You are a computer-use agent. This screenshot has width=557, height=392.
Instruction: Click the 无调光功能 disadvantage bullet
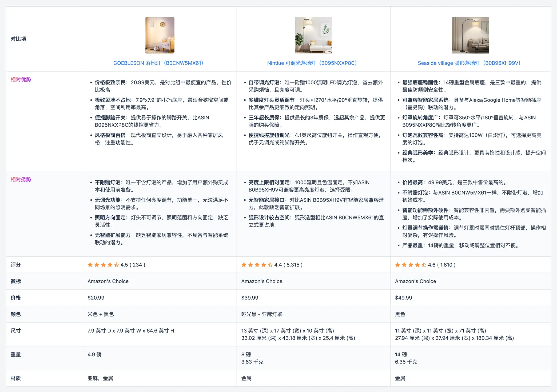(161, 204)
